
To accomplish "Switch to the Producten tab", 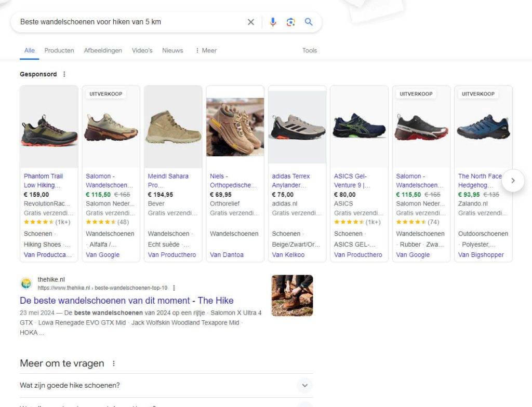I will [59, 50].
